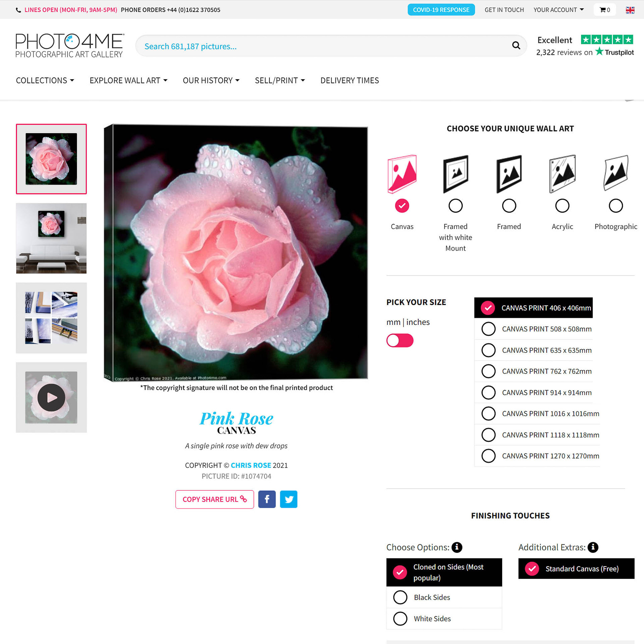This screenshot has width=644, height=644.
Task: Open the Sell/Print menu
Action: coord(280,80)
